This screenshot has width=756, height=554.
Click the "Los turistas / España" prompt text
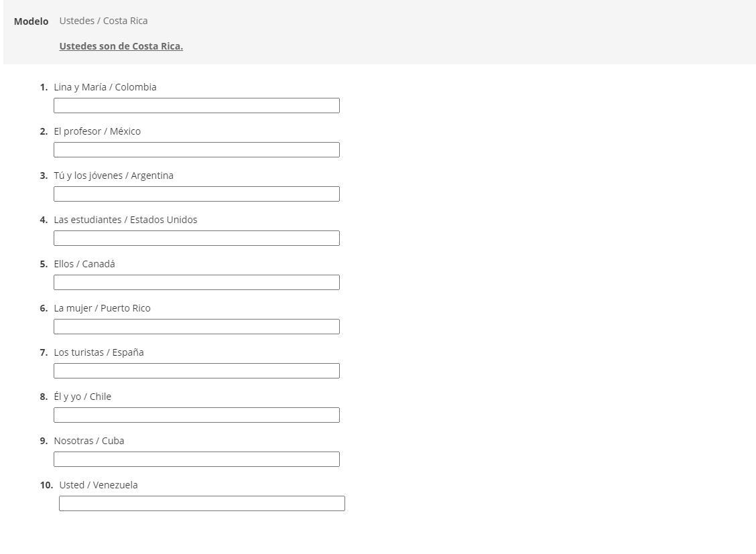(99, 352)
